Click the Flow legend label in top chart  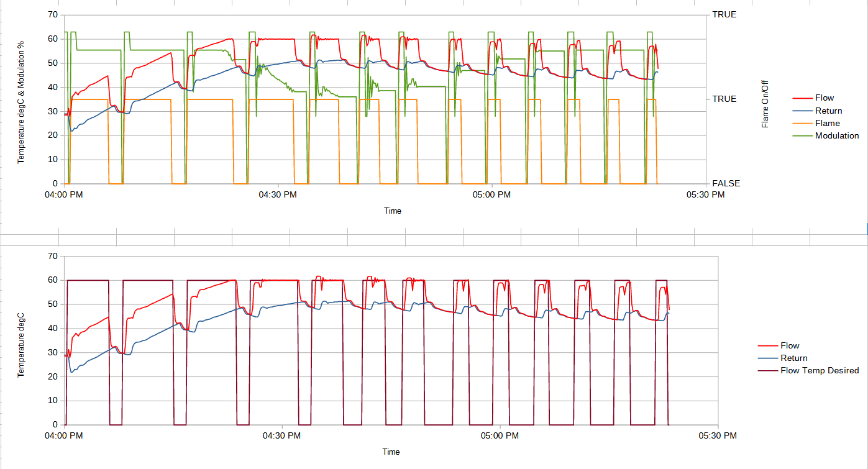pos(825,98)
